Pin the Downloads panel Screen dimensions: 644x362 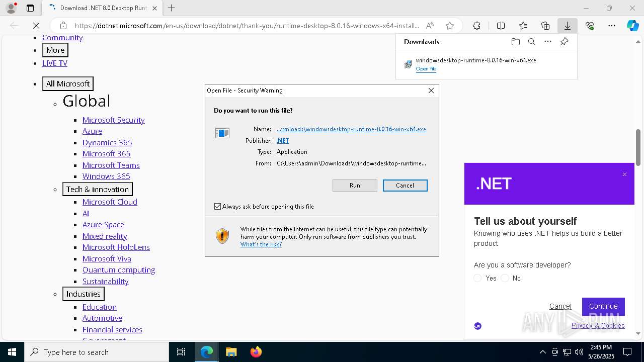click(x=564, y=42)
